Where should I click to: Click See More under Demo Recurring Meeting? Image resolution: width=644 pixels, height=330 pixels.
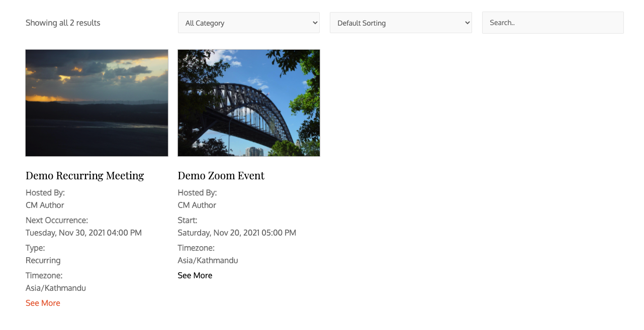pos(43,303)
